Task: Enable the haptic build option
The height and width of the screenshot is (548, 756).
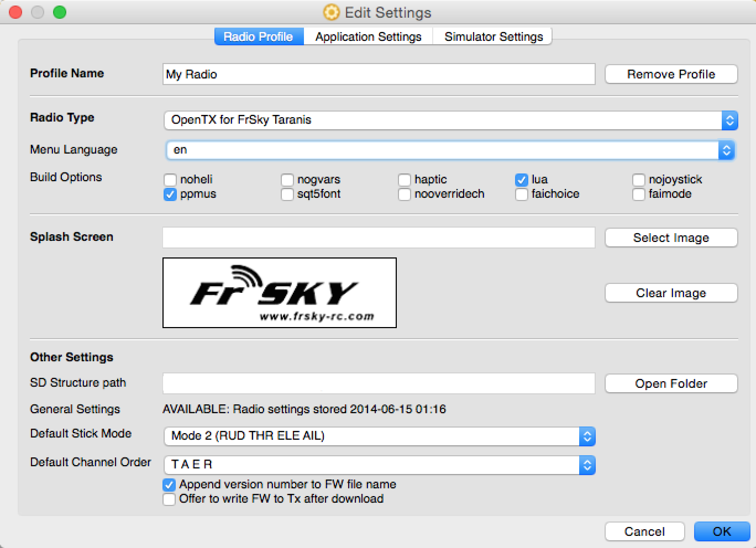Action: (x=405, y=180)
